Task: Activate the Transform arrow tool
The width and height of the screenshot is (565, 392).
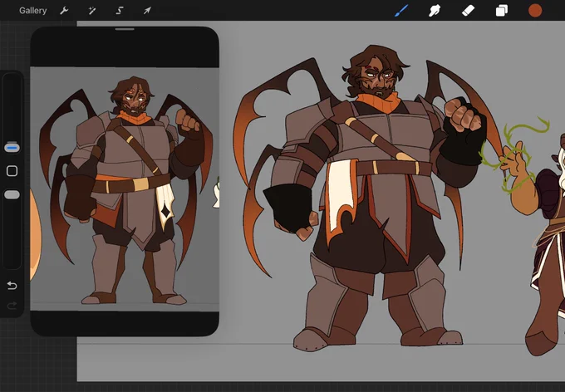Action: pyautogui.click(x=147, y=11)
